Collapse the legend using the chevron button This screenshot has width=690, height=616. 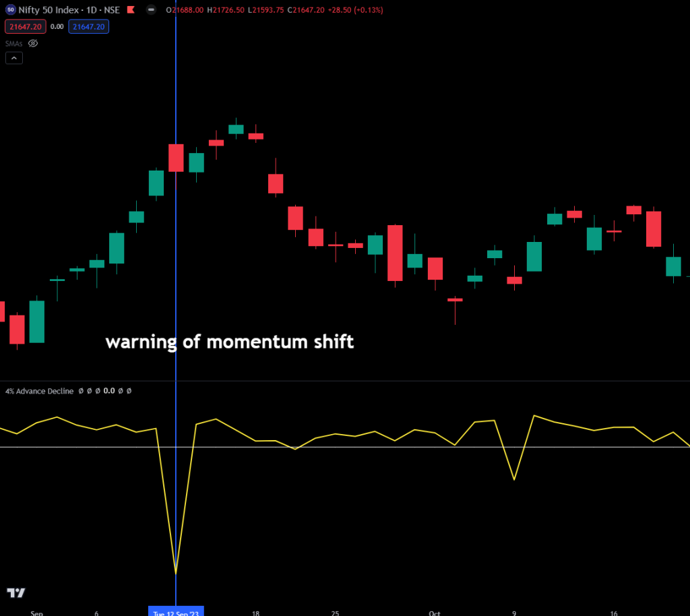click(x=13, y=58)
